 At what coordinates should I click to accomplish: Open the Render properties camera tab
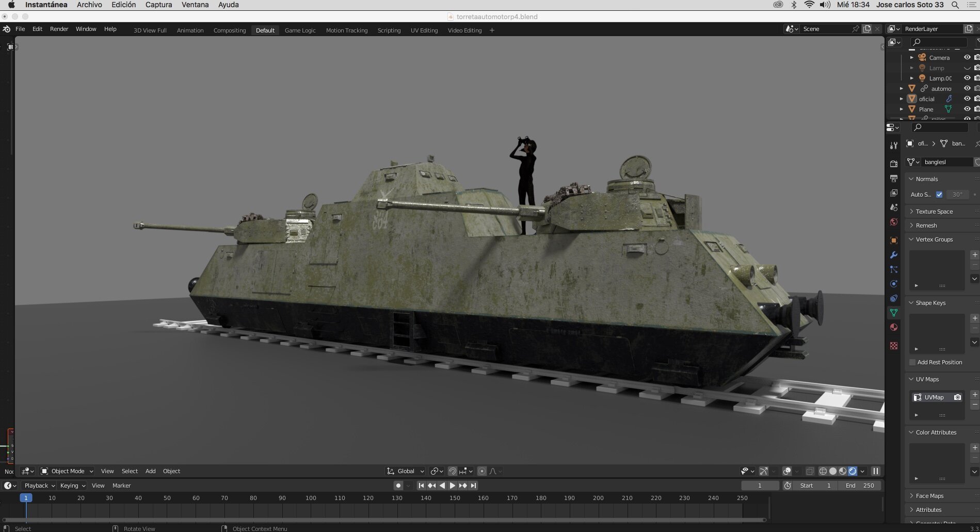(894, 164)
